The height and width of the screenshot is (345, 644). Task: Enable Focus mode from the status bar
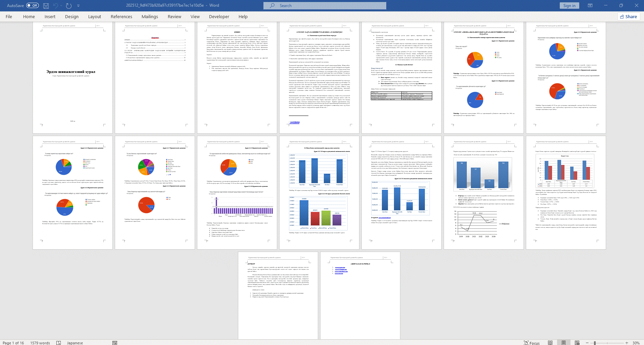pos(532,343)
